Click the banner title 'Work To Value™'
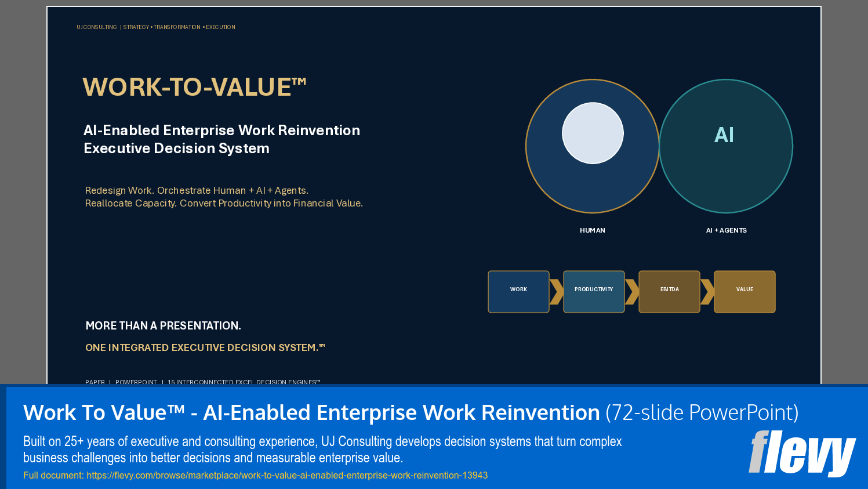Viewport: 868px width, 489px height. (x=104, y=412)
